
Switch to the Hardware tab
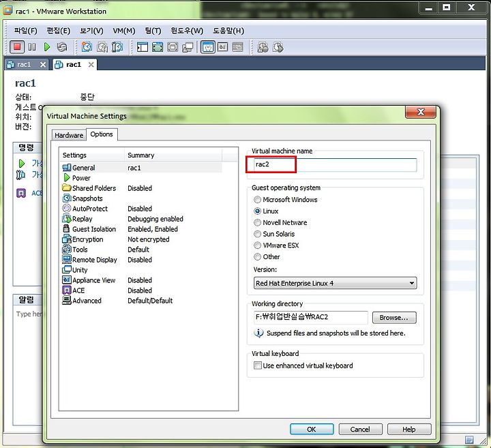[x=69, y=135]
